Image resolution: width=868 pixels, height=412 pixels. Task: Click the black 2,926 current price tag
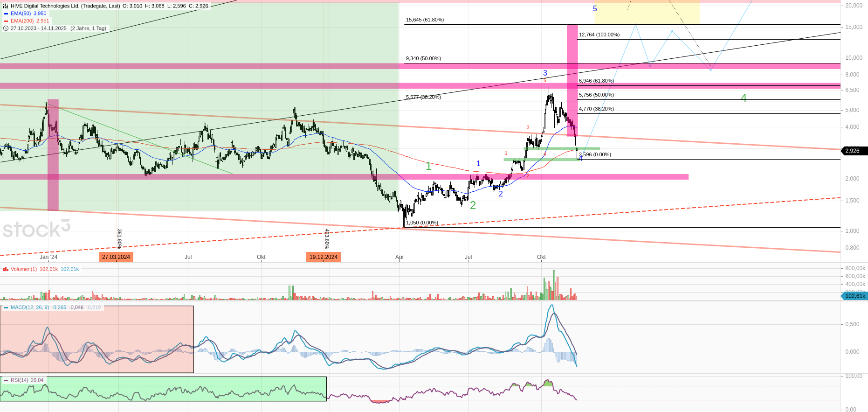coord(853,151)
